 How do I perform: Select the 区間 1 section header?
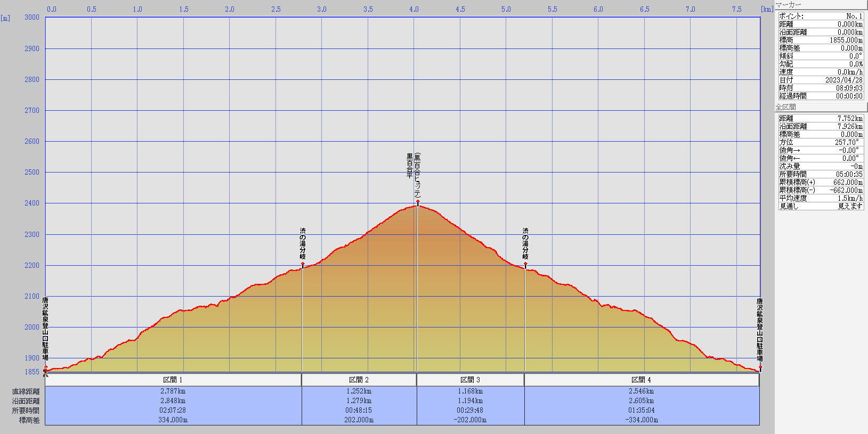coord(173,380)
